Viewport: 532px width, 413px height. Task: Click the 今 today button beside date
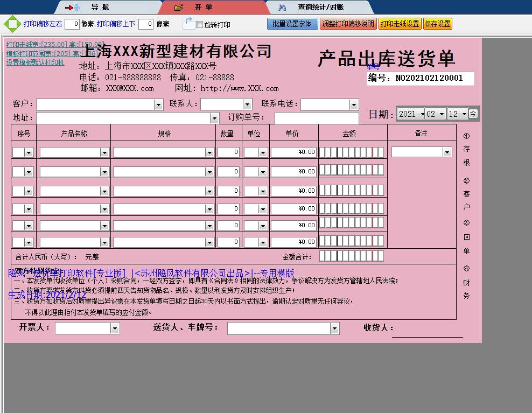[x=473, y=114]
